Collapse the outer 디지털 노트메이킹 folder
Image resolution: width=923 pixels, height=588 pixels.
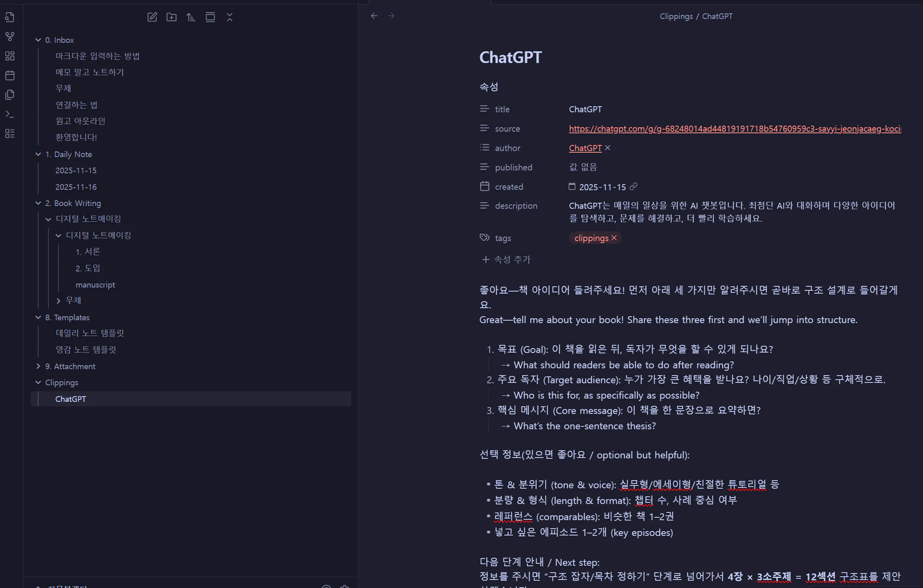tap(48, 219)
